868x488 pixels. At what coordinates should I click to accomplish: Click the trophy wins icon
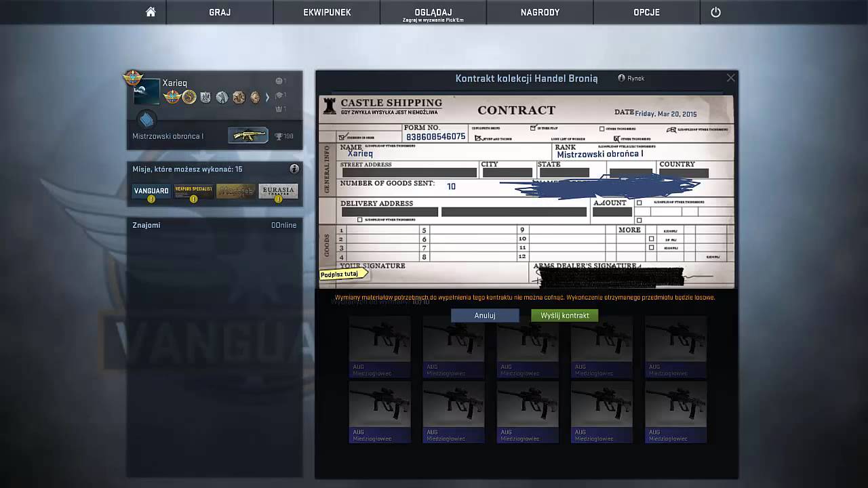278,136
